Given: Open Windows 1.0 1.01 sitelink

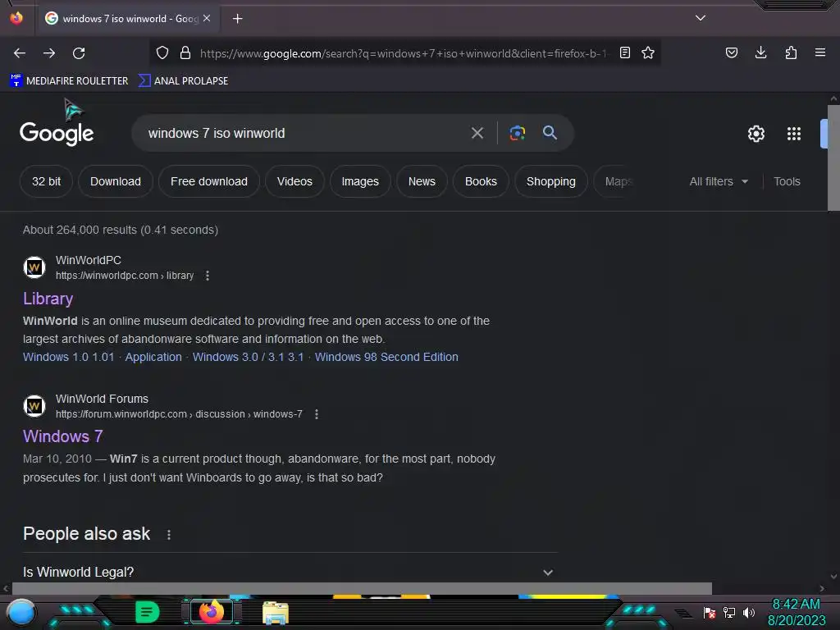Looking at the screenshot, I should click(69, 357).
